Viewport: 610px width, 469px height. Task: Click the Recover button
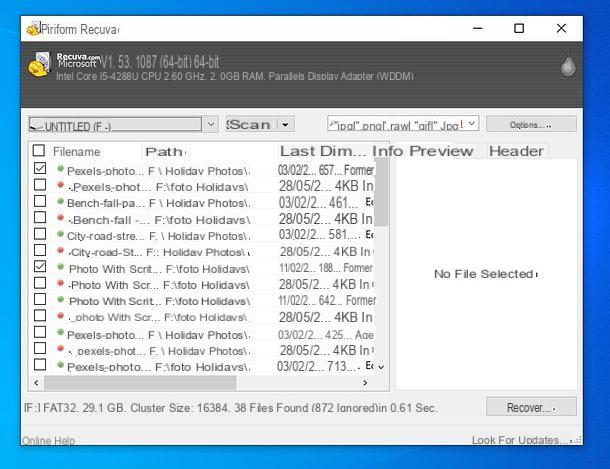[531, 407]
